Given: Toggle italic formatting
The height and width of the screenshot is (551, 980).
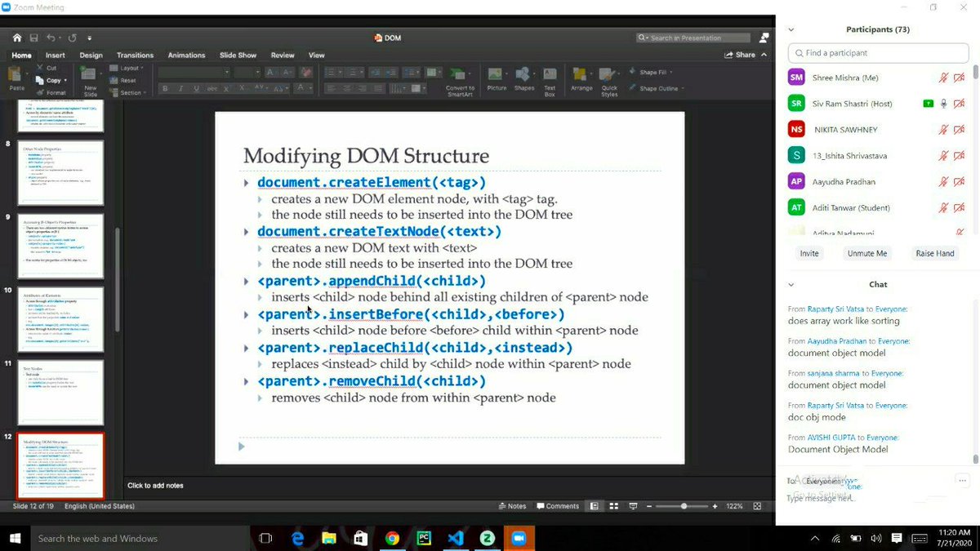Looking at the screenshot, I should pos(180,88).
